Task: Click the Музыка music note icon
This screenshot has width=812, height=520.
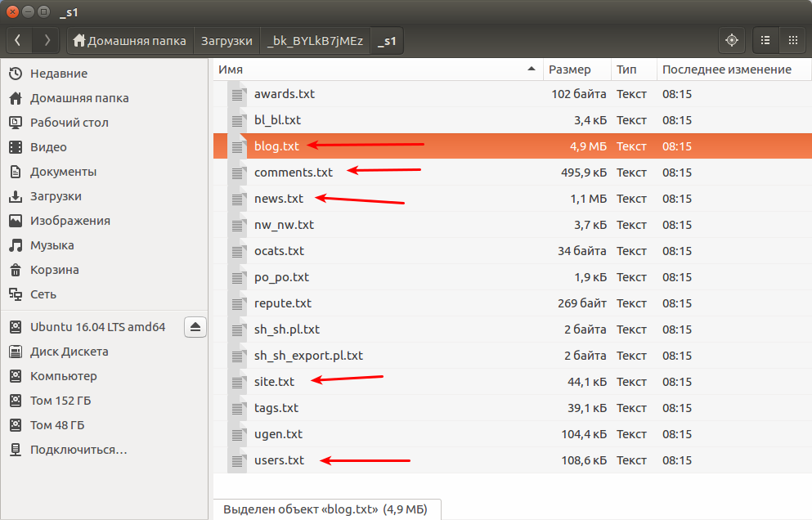Action: coord(16,245)
